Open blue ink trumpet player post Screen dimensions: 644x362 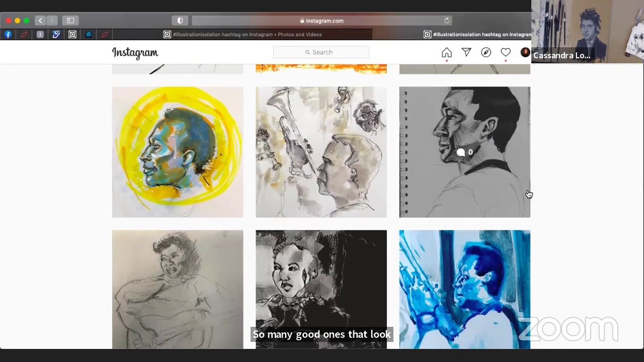click(x=464, y=289)
